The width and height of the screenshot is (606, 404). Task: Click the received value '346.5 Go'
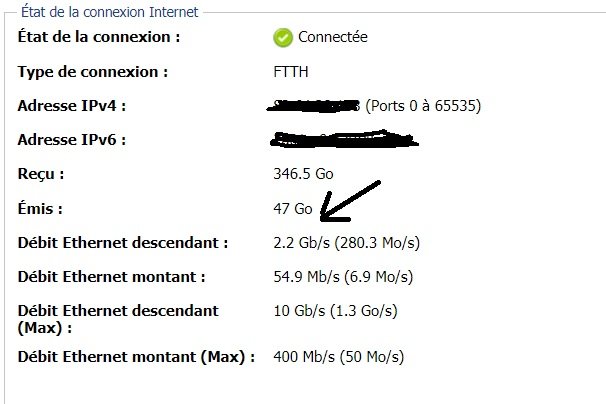coord(303,174)
